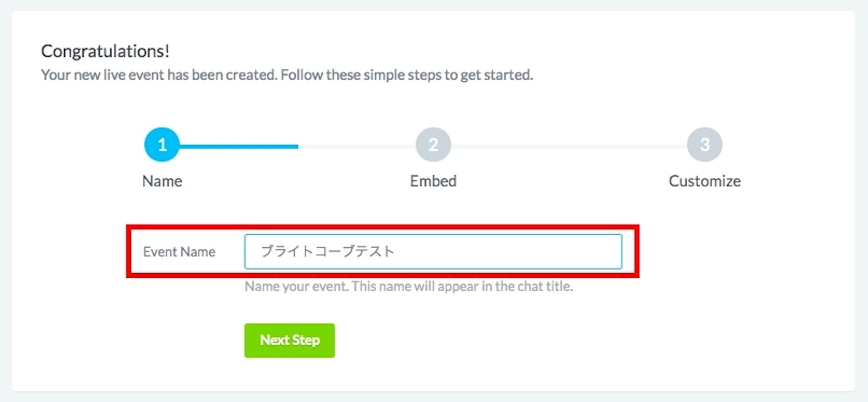
Task: Click the Name step label
Action: (x=162, y=181)
